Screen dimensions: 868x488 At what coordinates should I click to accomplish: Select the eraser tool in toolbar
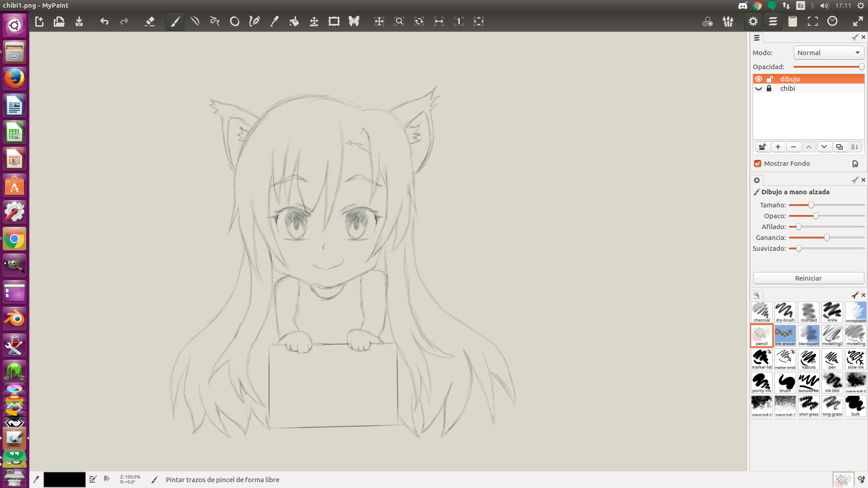click(150, 21)
